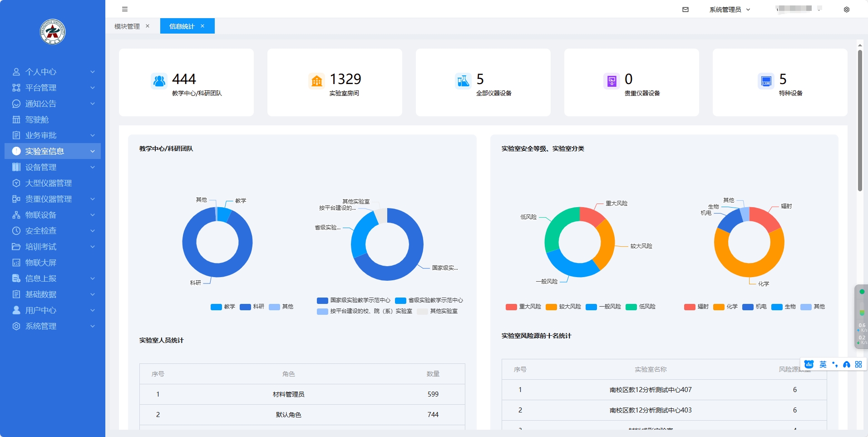
Task: Click the 信息上报 sidebar icon
Action: coord(16,278)
